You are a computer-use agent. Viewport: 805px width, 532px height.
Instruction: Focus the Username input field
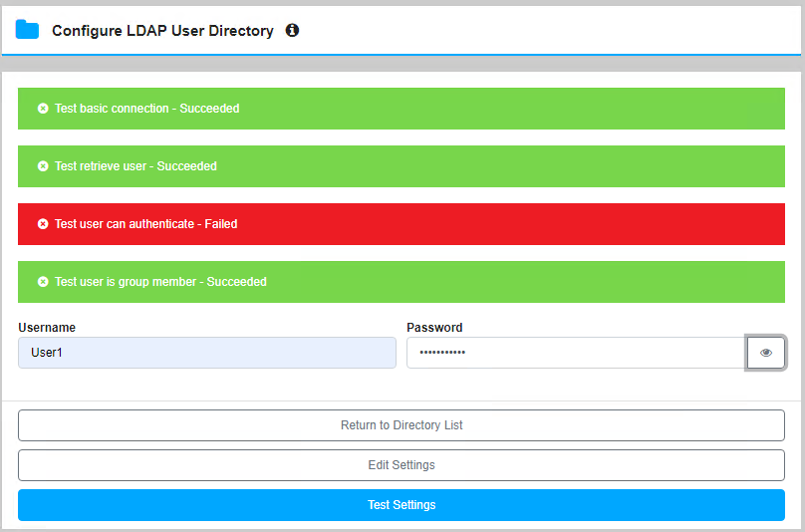pos(207,353)
